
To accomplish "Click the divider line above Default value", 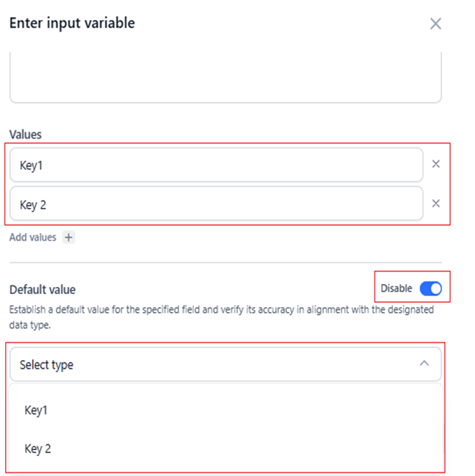I will [x=225, y=262].
